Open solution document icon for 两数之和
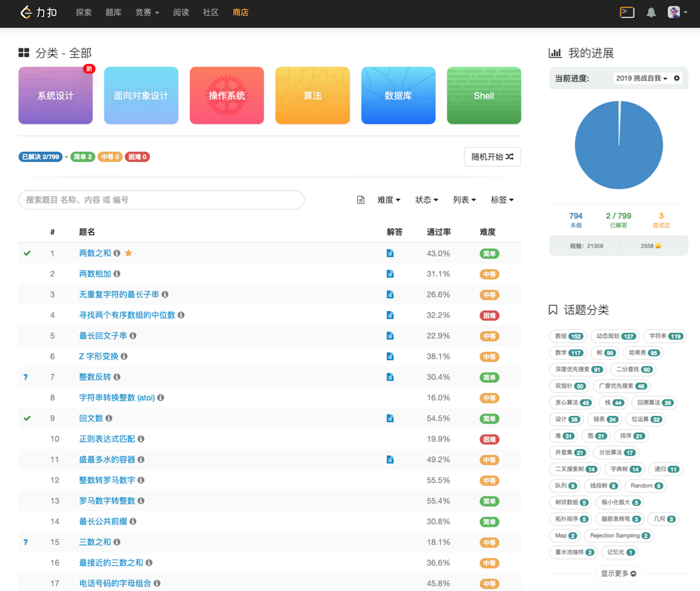The height and width of the screenshot is (591, 700). (390, 253)
